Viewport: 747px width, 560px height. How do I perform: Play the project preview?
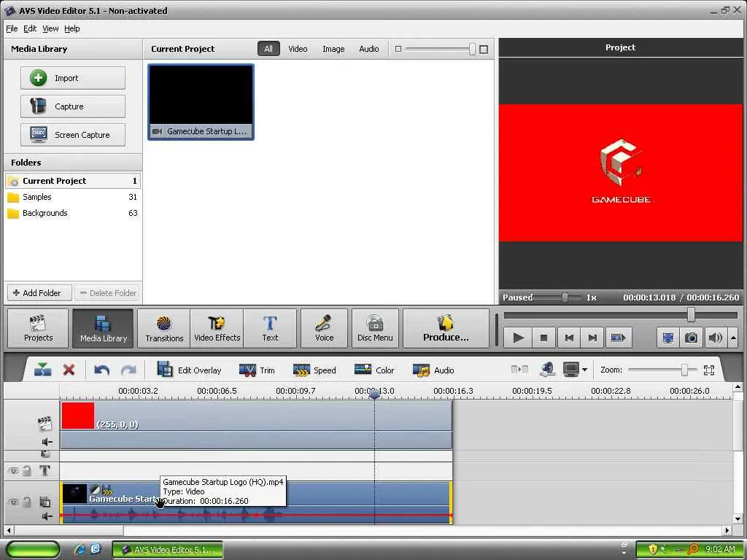519,338
